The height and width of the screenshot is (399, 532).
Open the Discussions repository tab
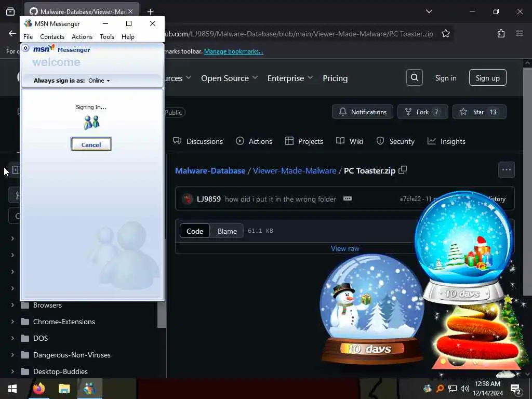pos(198,141)
